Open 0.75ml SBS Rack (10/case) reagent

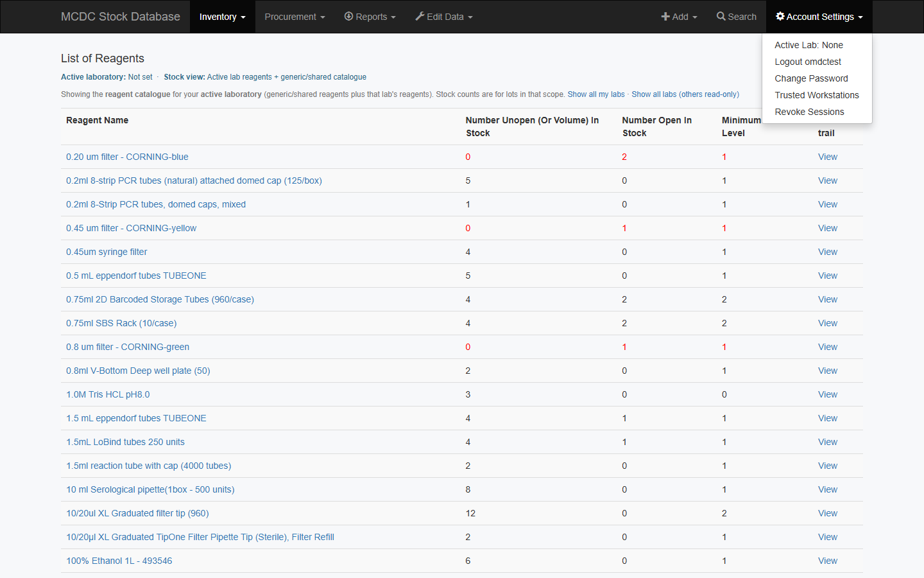[x=121, y=323]
